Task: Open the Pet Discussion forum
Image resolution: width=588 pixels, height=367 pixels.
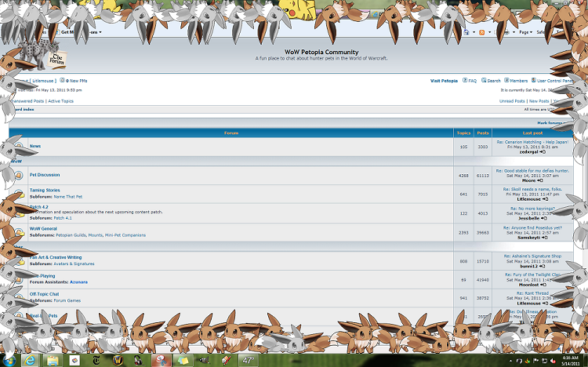Action: coord(45,175)
